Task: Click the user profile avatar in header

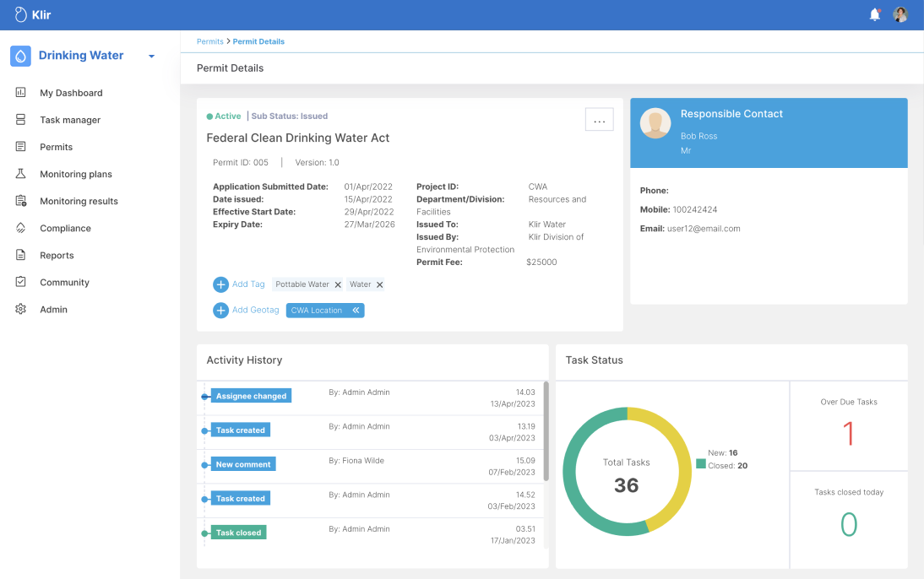Action: 900,14
